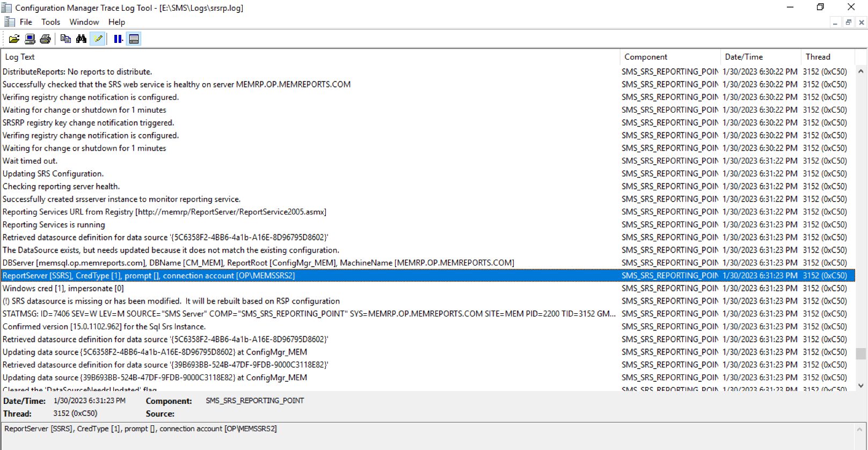The image size is (868, 450).
Task: Select 'Retrieved datasource definition' row with {39B693BB
Action: [x=428, y=365]
